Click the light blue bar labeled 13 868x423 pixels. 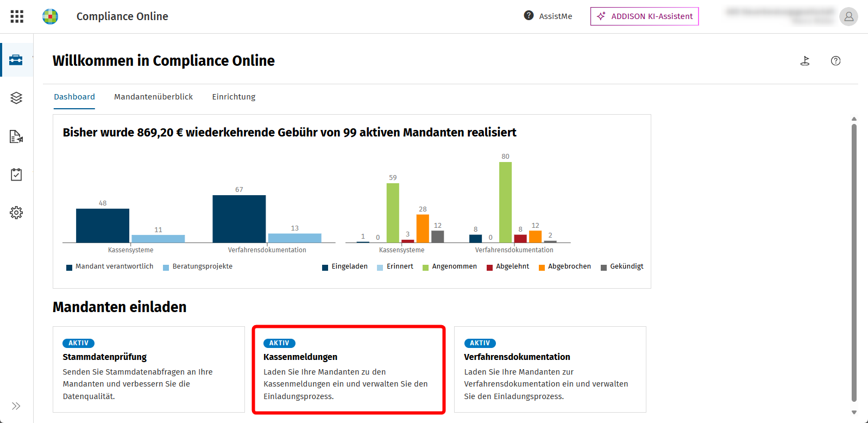tap(295, 238)
